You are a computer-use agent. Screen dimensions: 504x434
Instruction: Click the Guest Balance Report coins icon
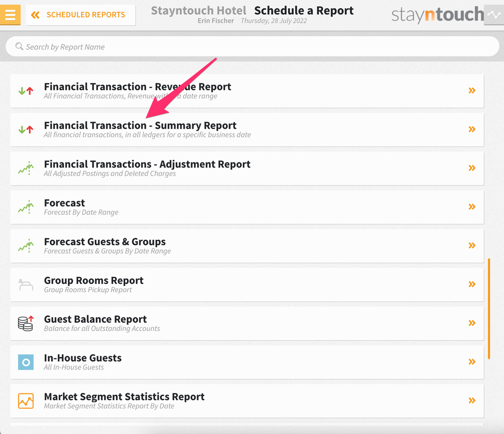[x=26, y=323]
